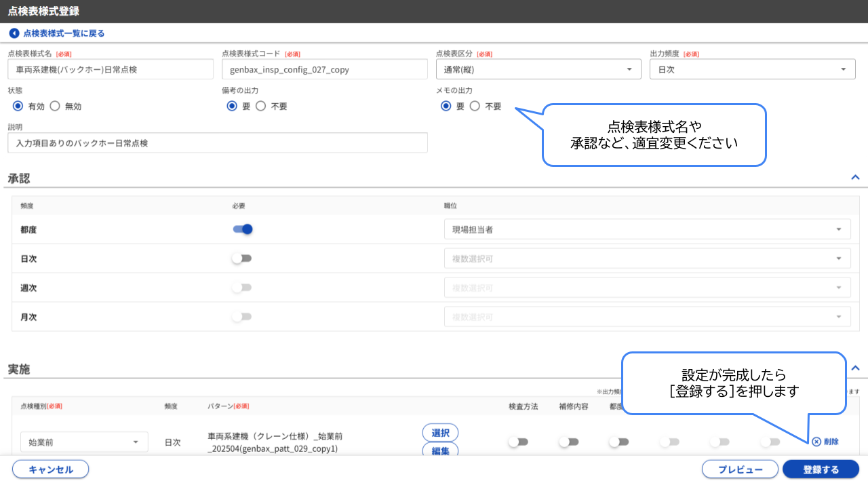Turn on the 検査方法 toggle
This screenshot has width=868, height=483.
tap(519, 441)
